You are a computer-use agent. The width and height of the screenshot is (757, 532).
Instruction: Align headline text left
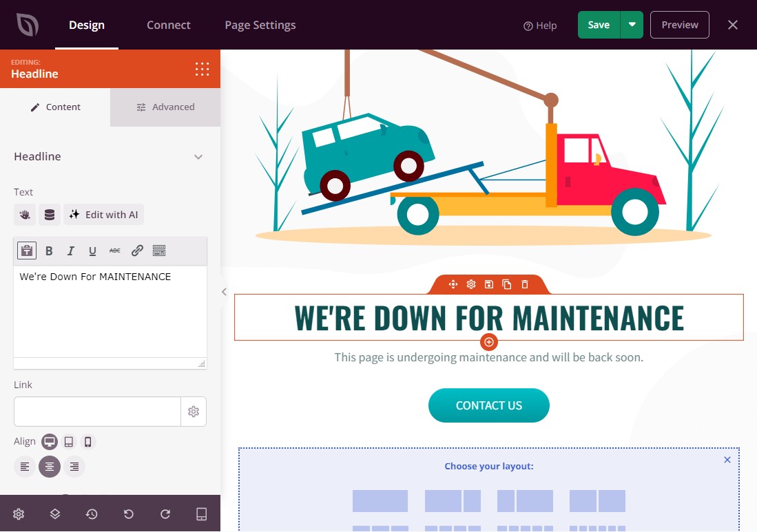pos(25,467)
